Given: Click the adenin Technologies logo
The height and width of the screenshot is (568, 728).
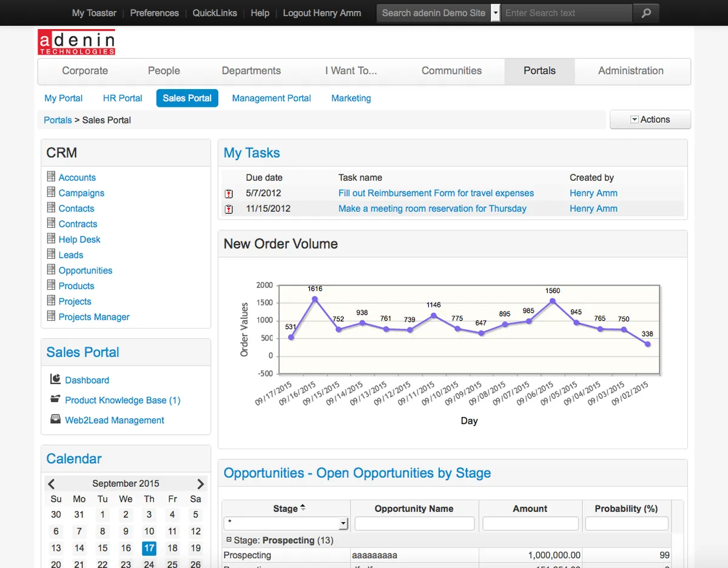Looking at the screenshot, I should pyautogui.click(x=76, y=42).
